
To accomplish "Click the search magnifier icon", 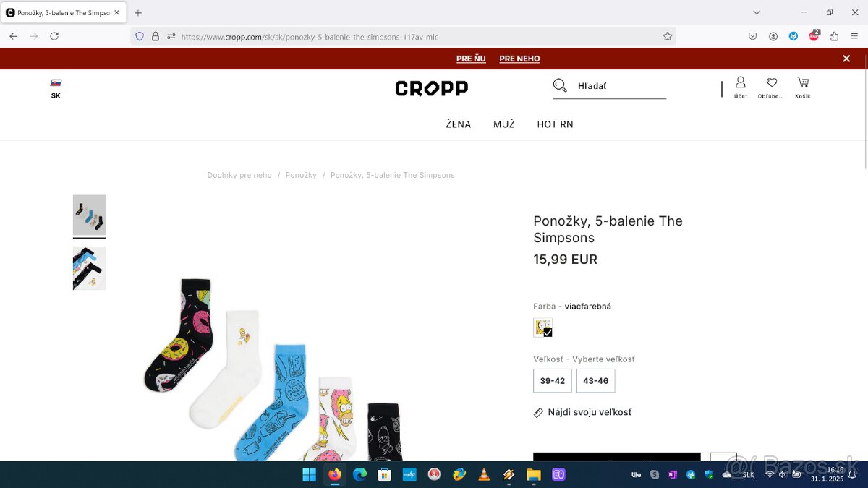I will click(560, 85).
